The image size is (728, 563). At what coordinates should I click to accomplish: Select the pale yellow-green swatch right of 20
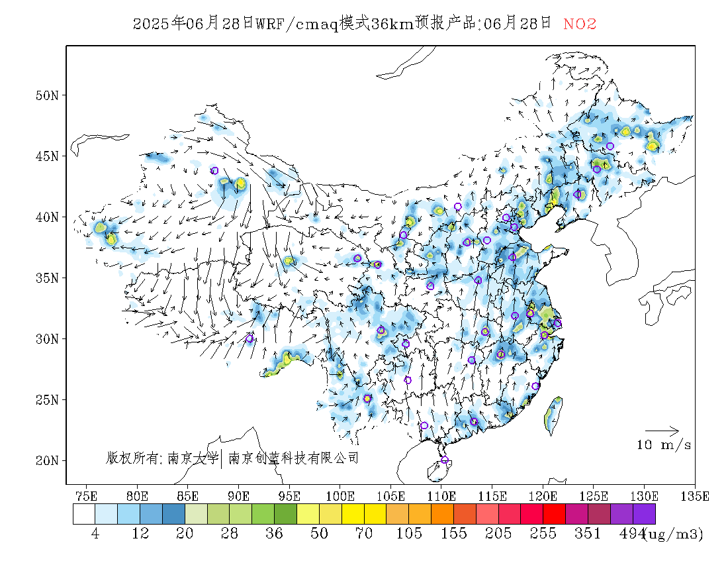point(196,514)
